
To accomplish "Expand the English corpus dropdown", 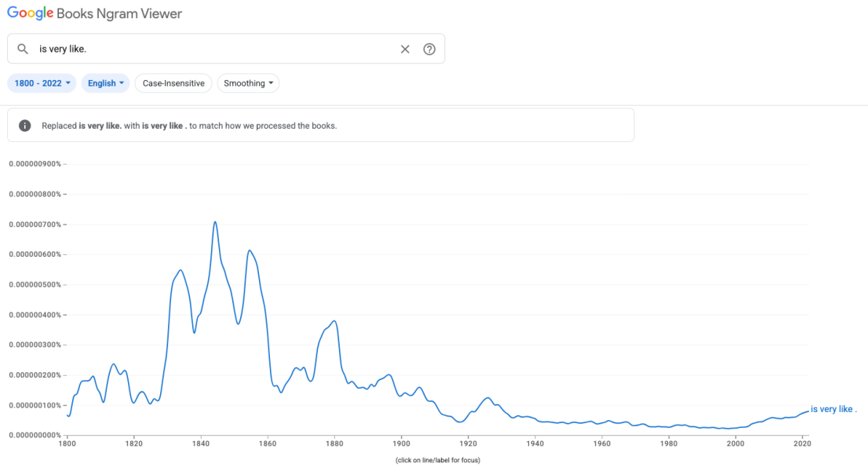I will tap(106, 83).
